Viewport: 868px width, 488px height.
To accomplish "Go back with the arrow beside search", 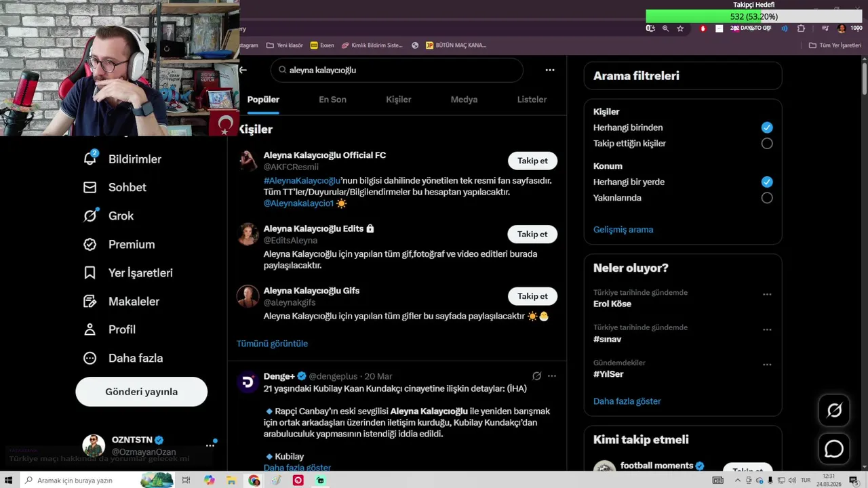I will click(243, 70).
